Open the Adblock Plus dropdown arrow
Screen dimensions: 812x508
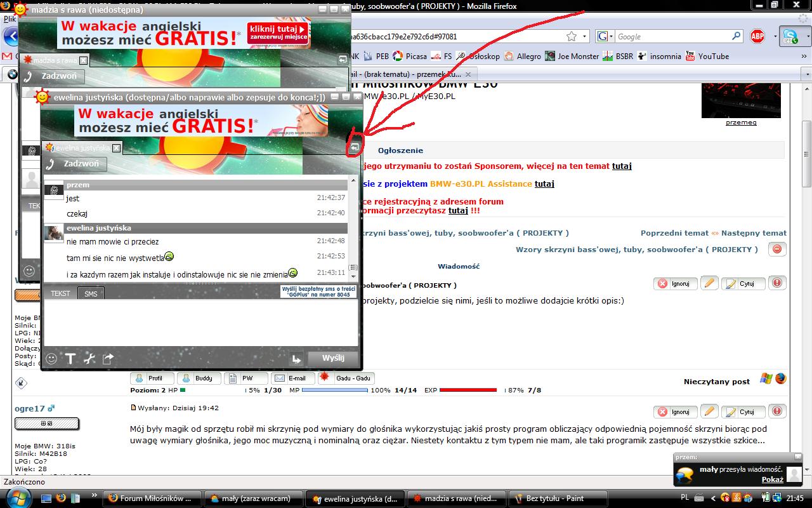[x=775, y=37]
